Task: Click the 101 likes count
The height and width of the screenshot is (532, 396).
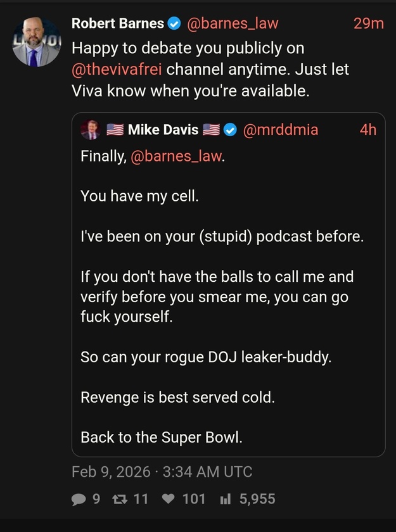Action: [194, 499]
